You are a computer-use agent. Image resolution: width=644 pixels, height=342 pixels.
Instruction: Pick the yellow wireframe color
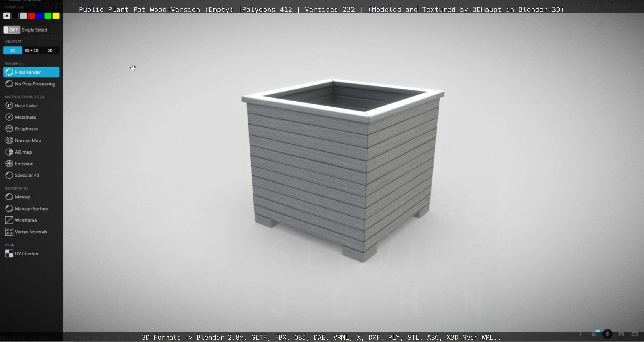point(56,16)
